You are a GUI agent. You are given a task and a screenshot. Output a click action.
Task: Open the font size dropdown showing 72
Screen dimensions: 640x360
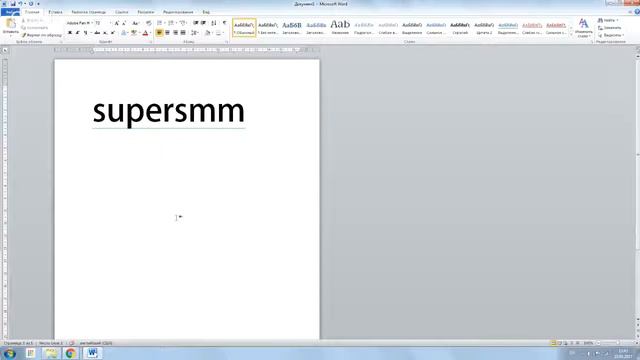point(110,23)
